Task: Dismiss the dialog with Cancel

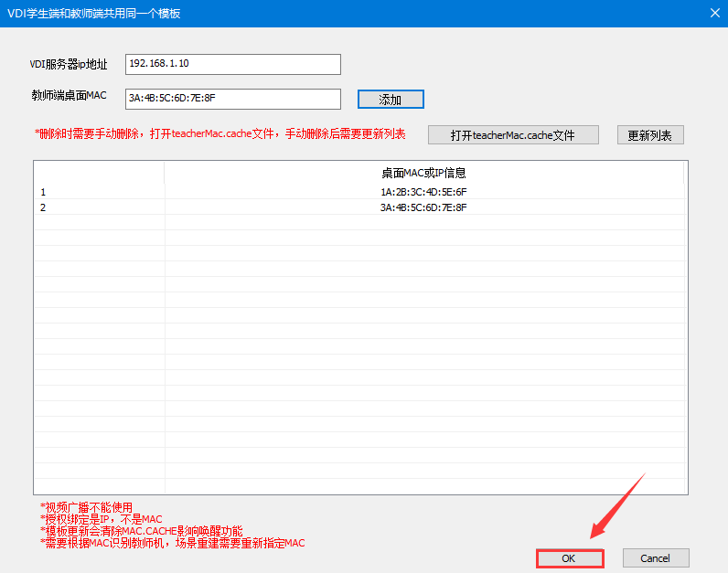Action: click(x=655, y=558)
